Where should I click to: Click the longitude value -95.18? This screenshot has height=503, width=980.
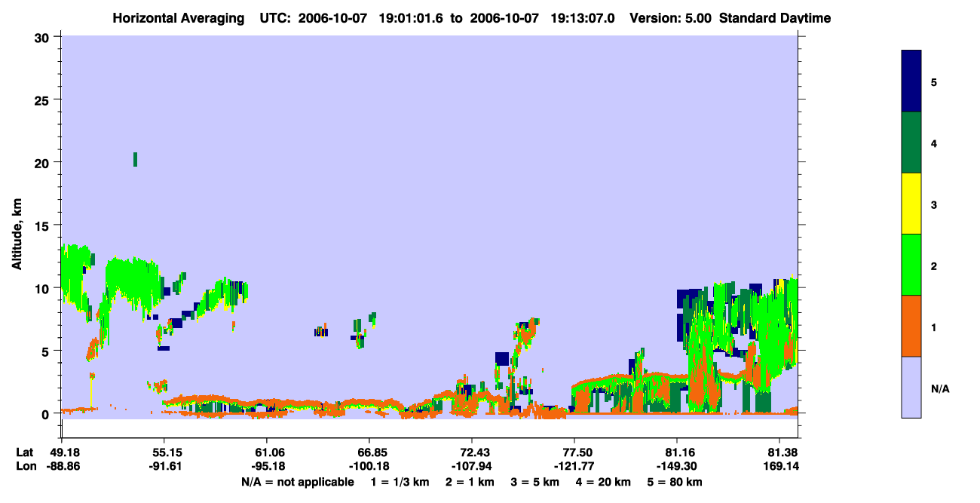(x=267, y=466)
